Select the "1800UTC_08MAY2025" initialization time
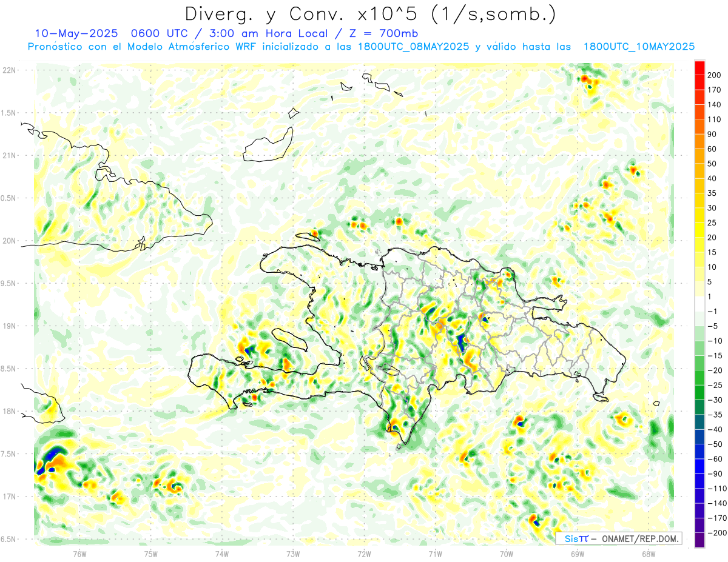This screenshot has width=728, height=562. point(413,47)
